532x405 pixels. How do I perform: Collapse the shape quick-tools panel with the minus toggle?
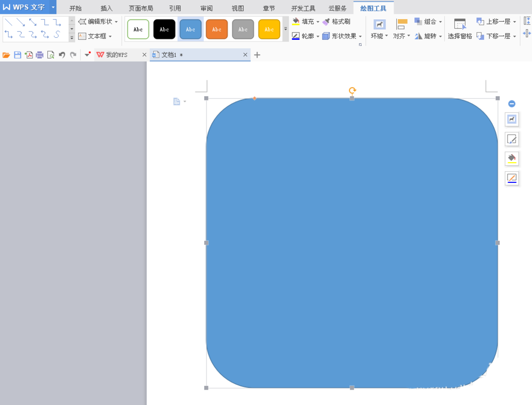point(511,104)
